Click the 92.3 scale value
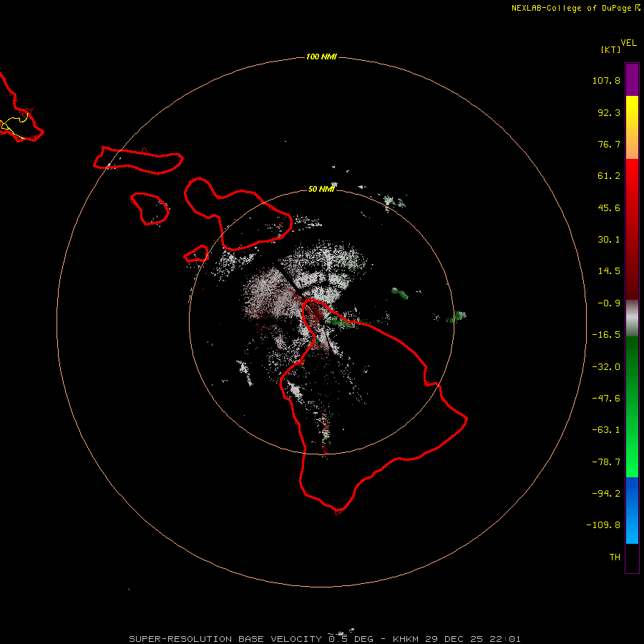This screenshot has width=644, height=644. [609, 112]
